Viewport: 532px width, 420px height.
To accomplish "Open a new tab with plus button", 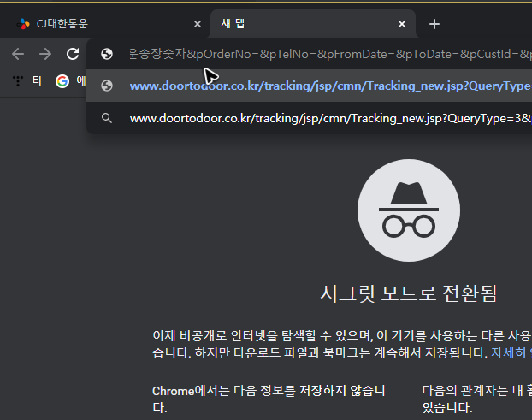I will click(434, 24).
